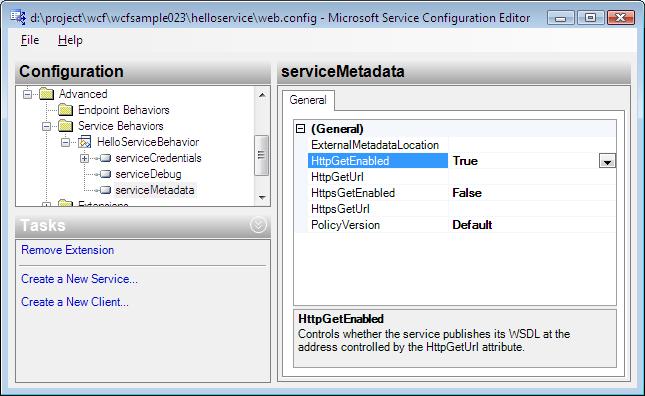
Task: Open the Help menu
Action: (x=70, y=40)
